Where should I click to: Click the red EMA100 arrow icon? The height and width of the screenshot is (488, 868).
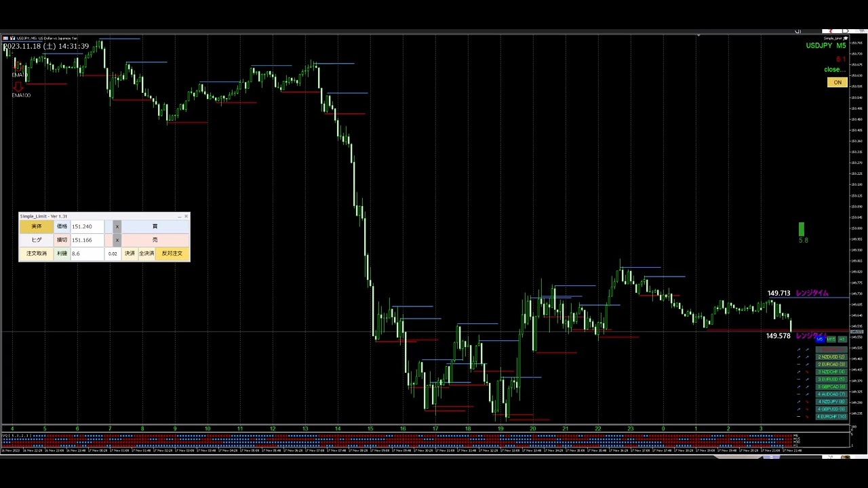coord(18,87)
